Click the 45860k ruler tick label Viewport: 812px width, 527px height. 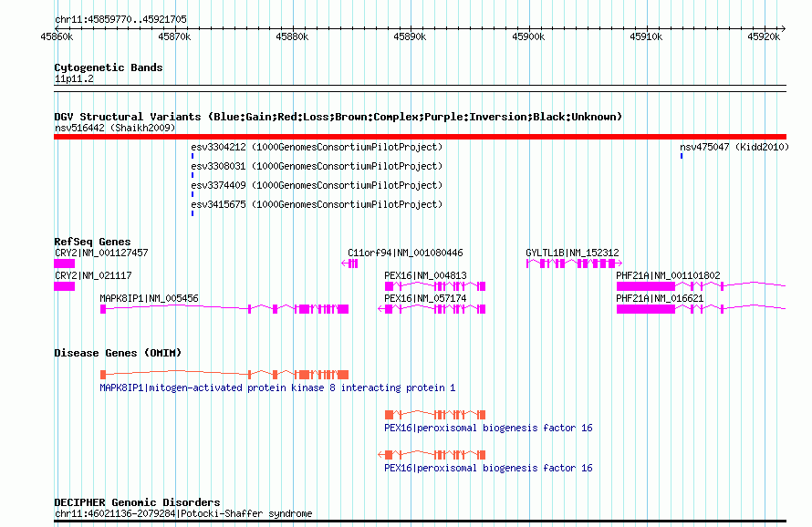point(57,36)
